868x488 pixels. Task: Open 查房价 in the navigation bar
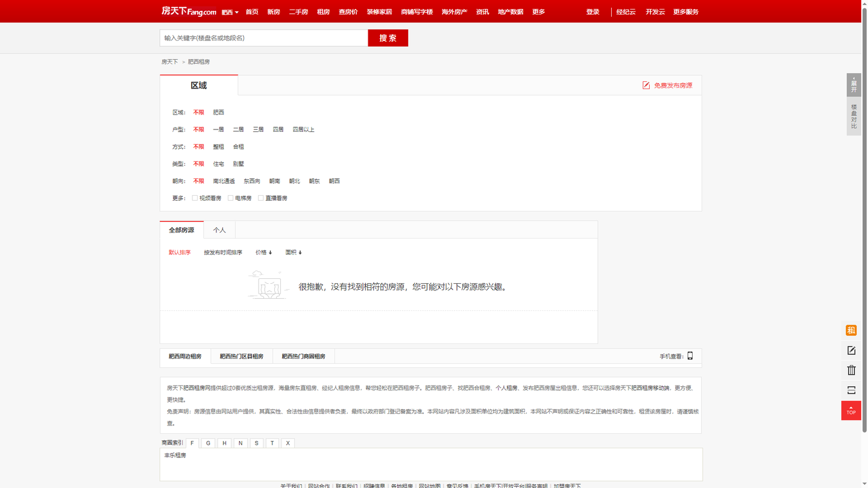tap(348, 12)
